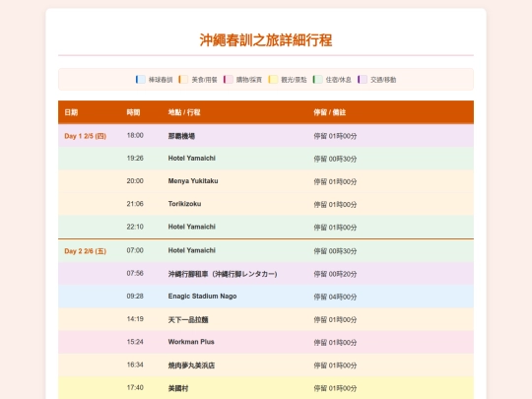Select the Torikizoku entry
Image resolution: width=532 pixels, height=399 pixels.
184,204
